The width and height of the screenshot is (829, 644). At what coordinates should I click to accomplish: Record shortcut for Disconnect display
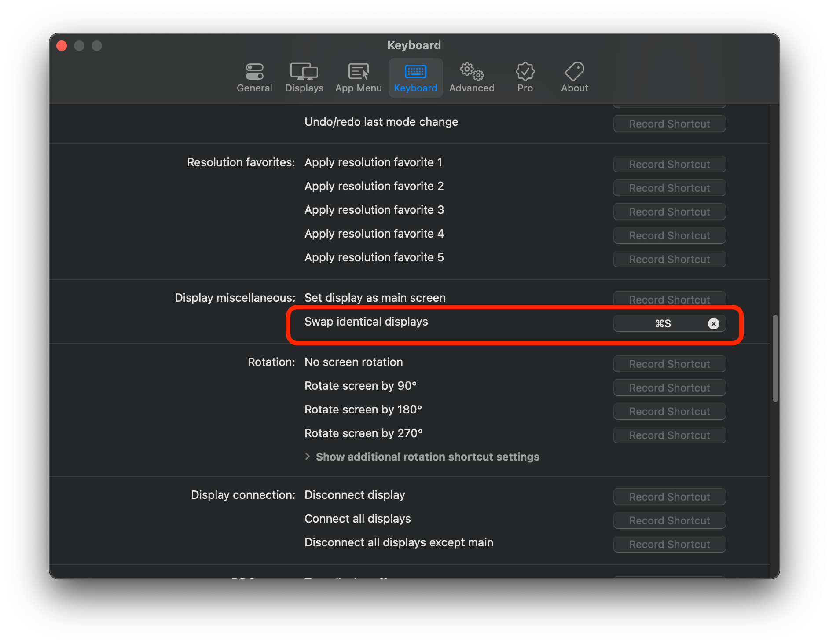coord(669,496)
